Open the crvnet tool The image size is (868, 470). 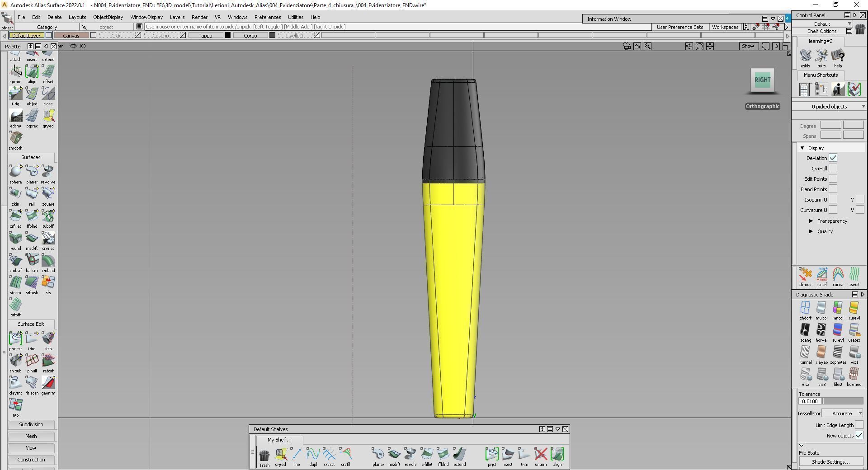point(48,238)
